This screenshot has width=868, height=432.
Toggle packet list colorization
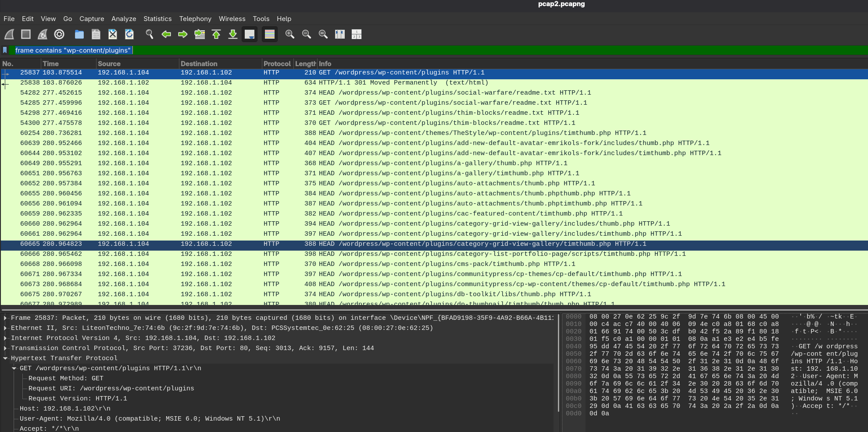(270, 34)
